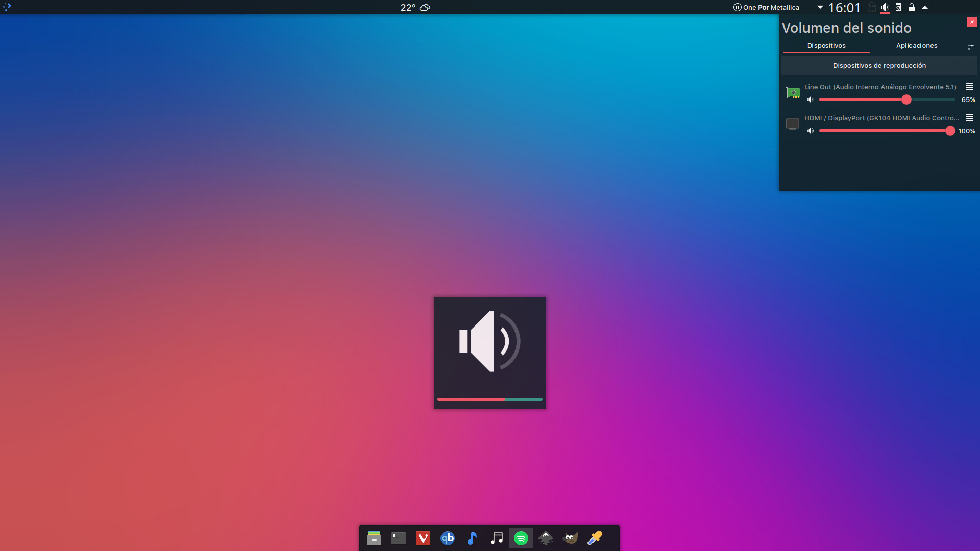980x551 pixels.
Task: Launch the color picker dropper app
Action: [x=595, y=538]
